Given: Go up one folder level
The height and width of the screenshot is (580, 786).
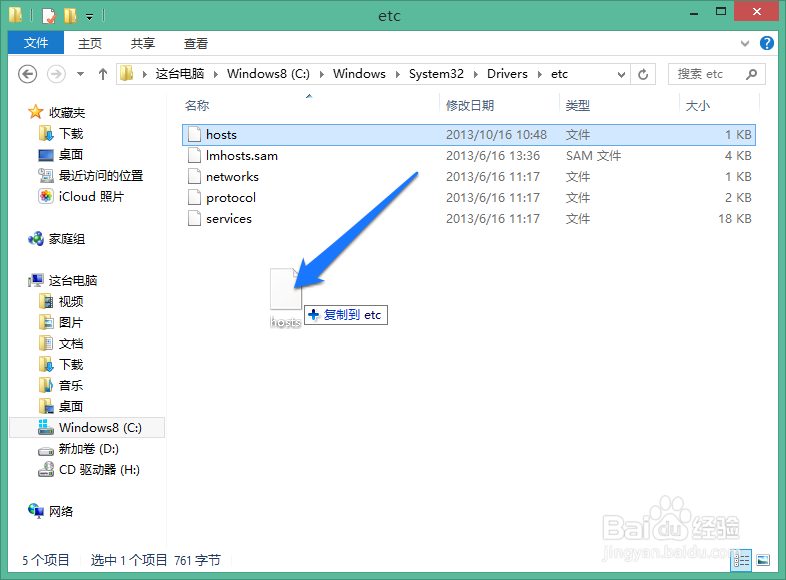Looking at the screenshot, I should 103,74.
